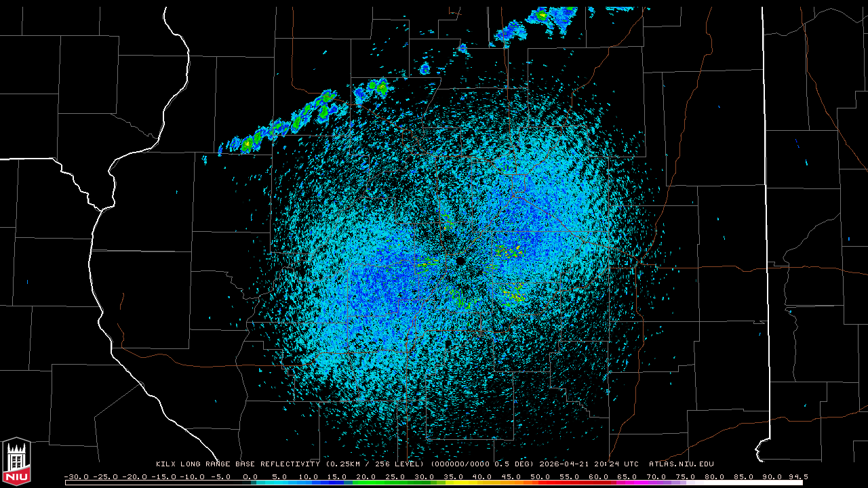The image size is (868, 488).
Task: Click the yellow-core storm cell at far left of line
Action: 248,143
